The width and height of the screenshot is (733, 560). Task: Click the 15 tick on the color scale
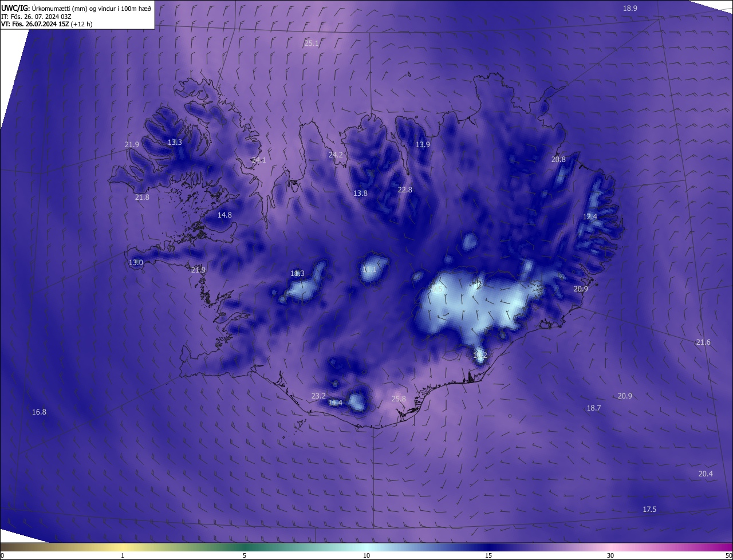click(x=488, y=555)
